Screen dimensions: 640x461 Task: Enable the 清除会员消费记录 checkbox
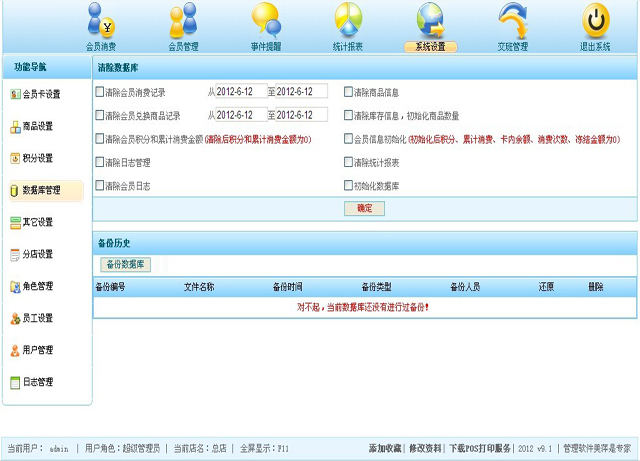[99, 92]
